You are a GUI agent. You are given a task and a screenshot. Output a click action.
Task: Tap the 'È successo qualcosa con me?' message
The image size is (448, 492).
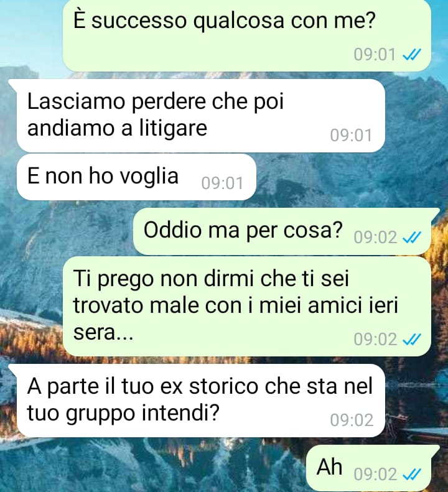click(247, 35)
